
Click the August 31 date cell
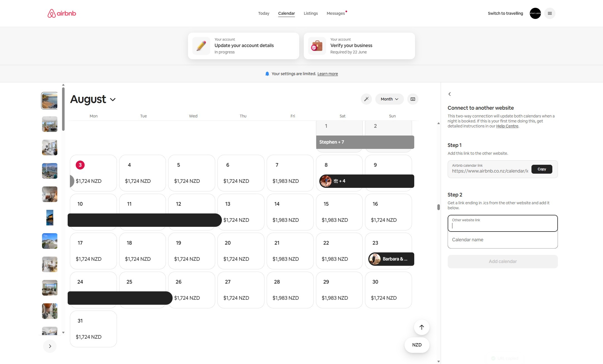click(x=93, y=329)
